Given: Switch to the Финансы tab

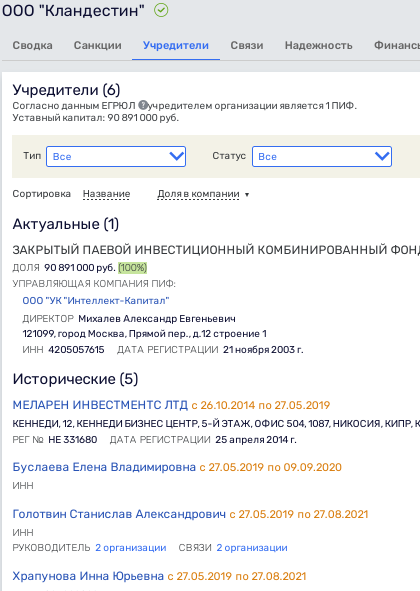Looking at the screenshot, I should click(397, 45).
